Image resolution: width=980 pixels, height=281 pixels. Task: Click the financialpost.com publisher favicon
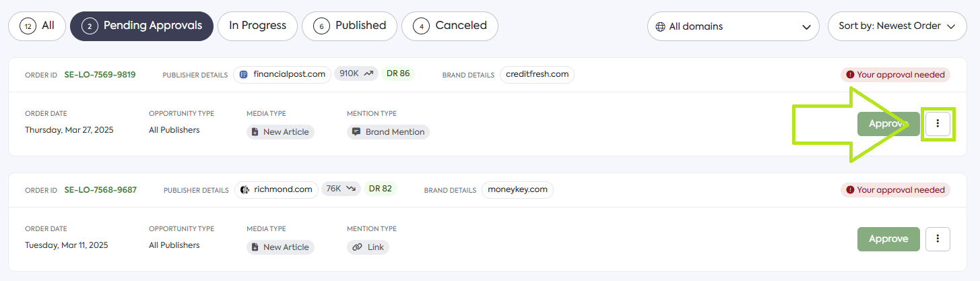click(x=244, y=74)
